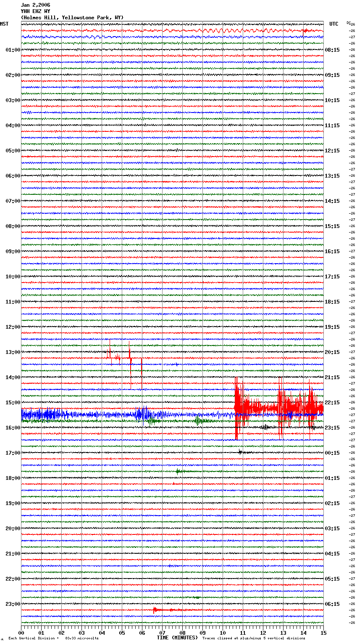The height and width of the screenshot is (644, 357).
Task: Select the 17:00 MST time label
Action: click(x=13, y=453)
